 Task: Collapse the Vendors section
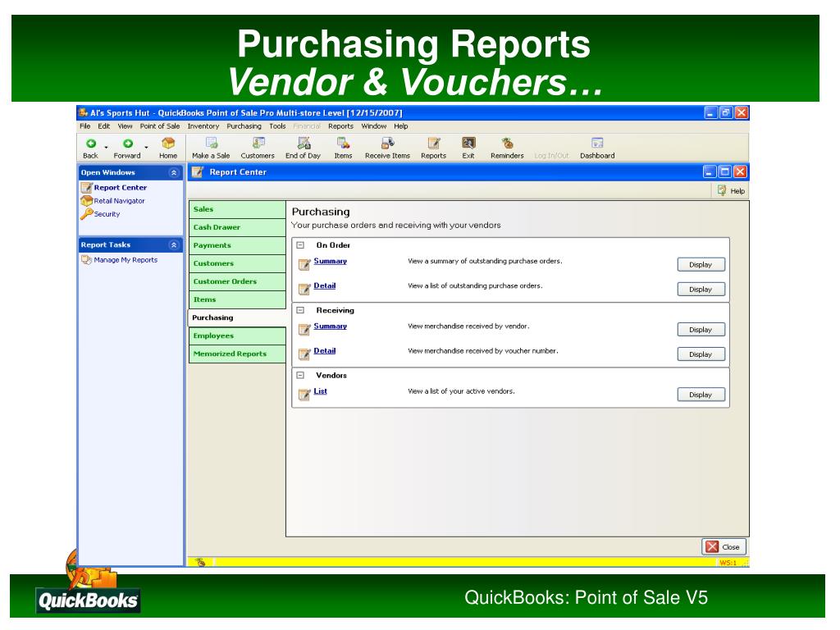click(300, 376)
